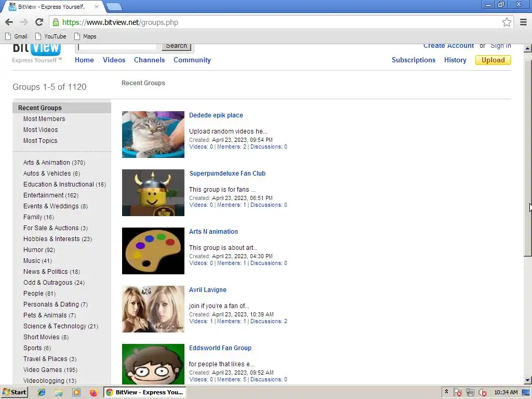Screen dimensions: 532x399
Task: Open the cat thumbnail of Dedede epik place
Action: [x=153, y=135]
